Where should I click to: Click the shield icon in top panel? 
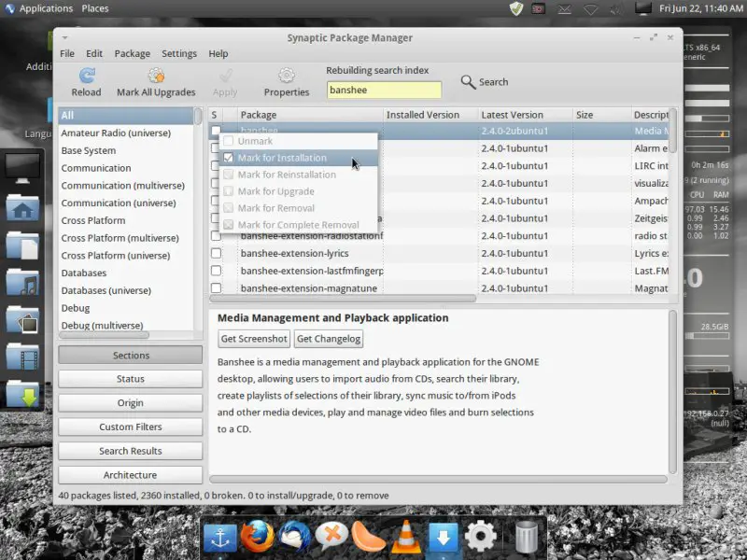point(516,8)
